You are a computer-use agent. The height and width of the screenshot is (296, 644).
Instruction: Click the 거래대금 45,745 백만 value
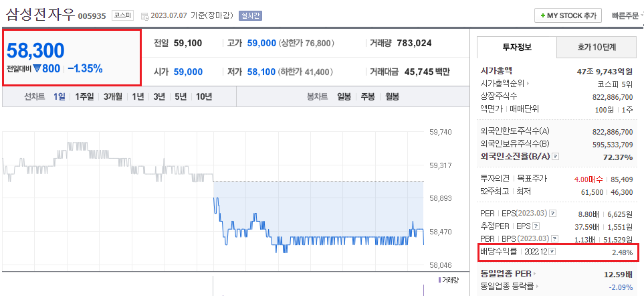[x=427, y=72]
